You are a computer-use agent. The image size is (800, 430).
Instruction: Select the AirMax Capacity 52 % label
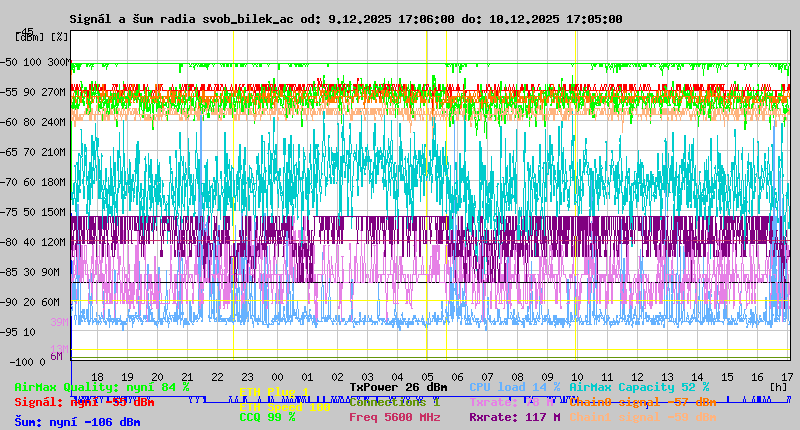639,387
